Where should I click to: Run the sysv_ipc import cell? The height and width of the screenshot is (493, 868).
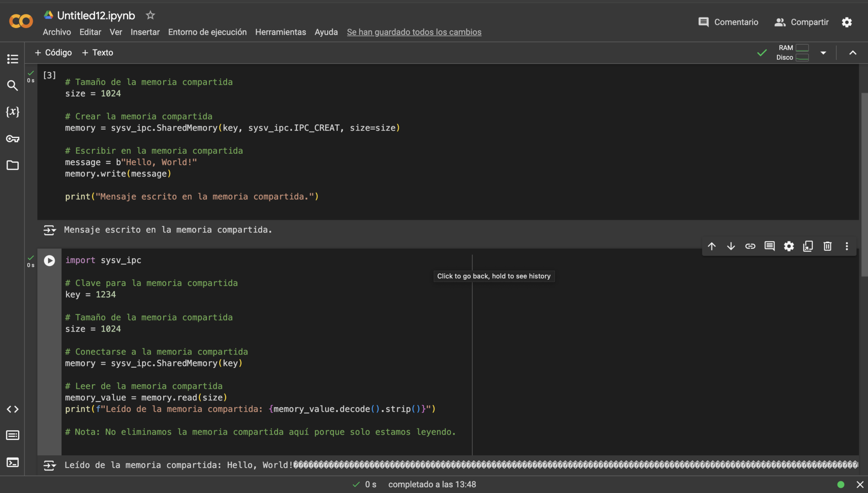point(49,260)
